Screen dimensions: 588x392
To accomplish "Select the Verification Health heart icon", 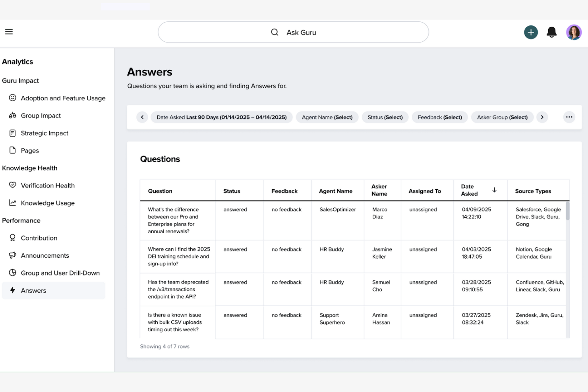I will tap(12, 185).
